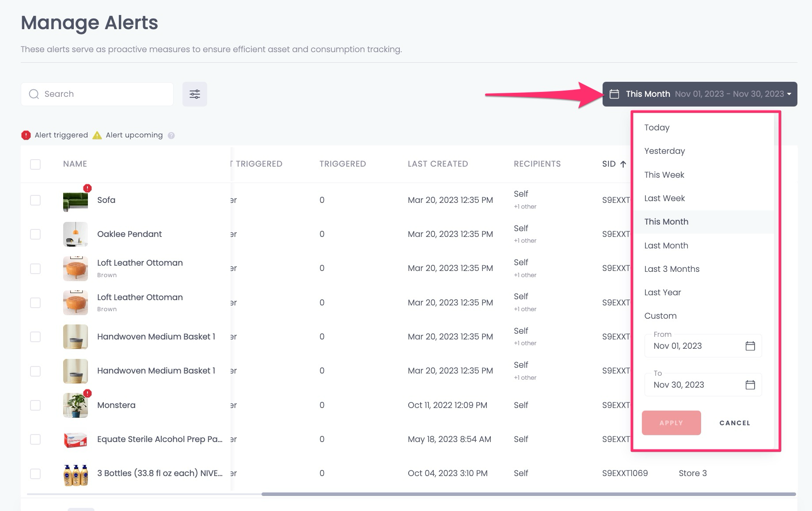
Task: Check the first Loft Leather Ottoman checkbox
Action: [35, 269]
